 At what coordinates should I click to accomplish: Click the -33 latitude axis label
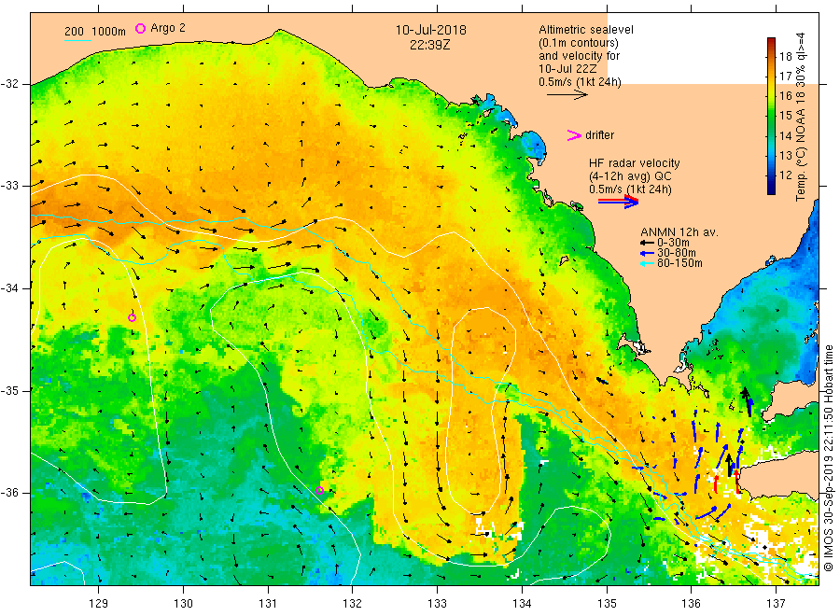point(9,186)
